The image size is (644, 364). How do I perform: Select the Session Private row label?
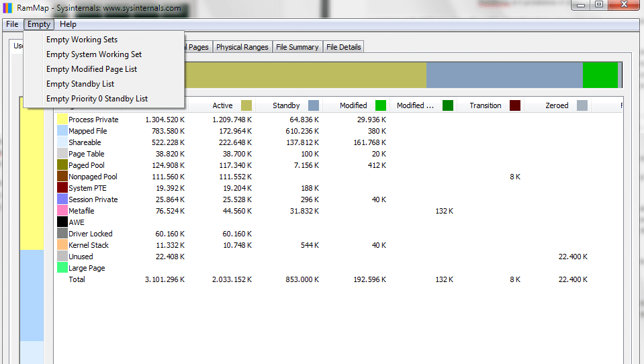[x=93, y=199]
